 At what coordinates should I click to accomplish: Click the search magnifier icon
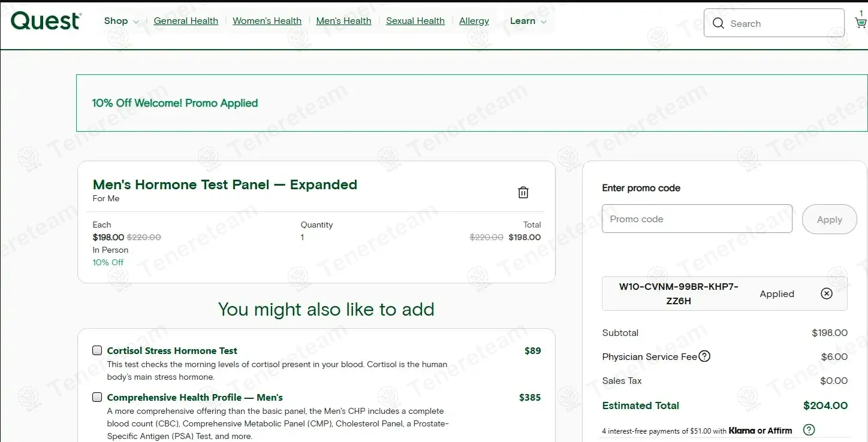click(718, 23)
